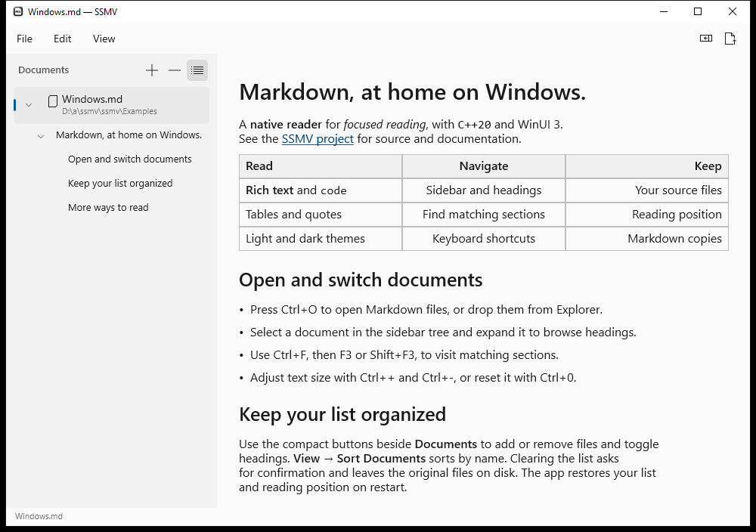The image size is (756, 532).
Task: Click the sidebar collapse icon in toolbar
Action: click(x=706, y=39)
